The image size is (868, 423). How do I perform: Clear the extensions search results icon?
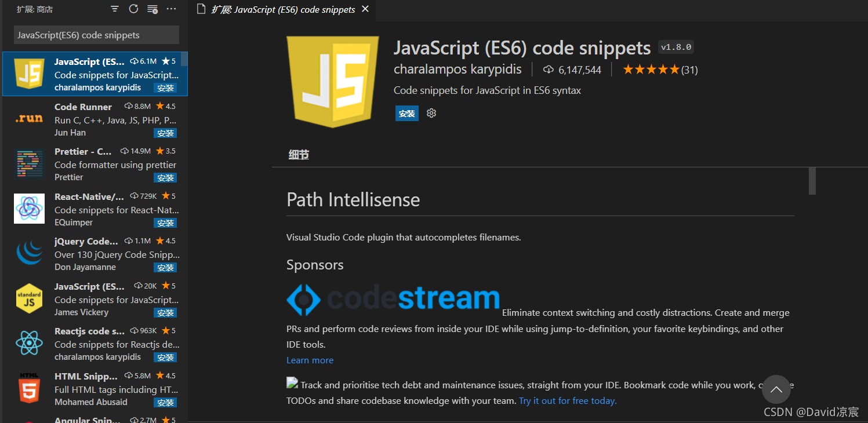coord(152,9)
